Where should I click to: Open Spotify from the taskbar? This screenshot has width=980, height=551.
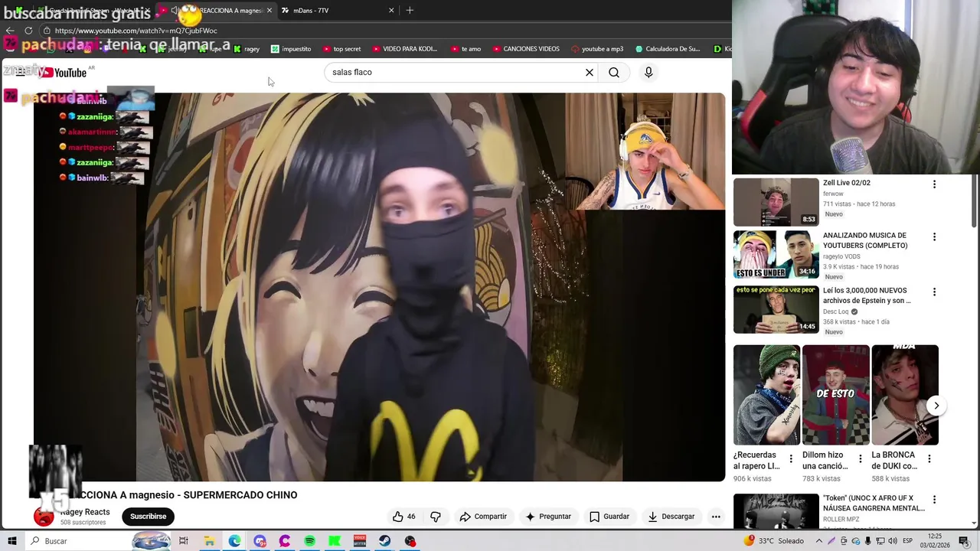tap(309, 541)
